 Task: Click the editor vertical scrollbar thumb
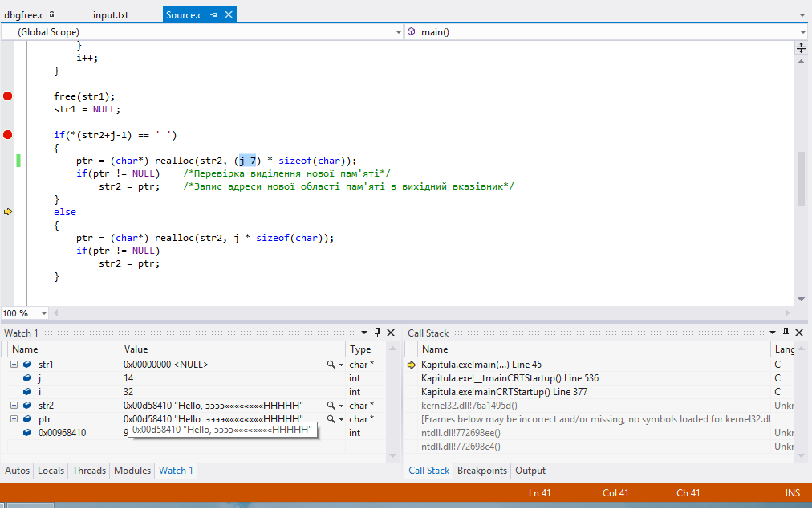[801, 178]
